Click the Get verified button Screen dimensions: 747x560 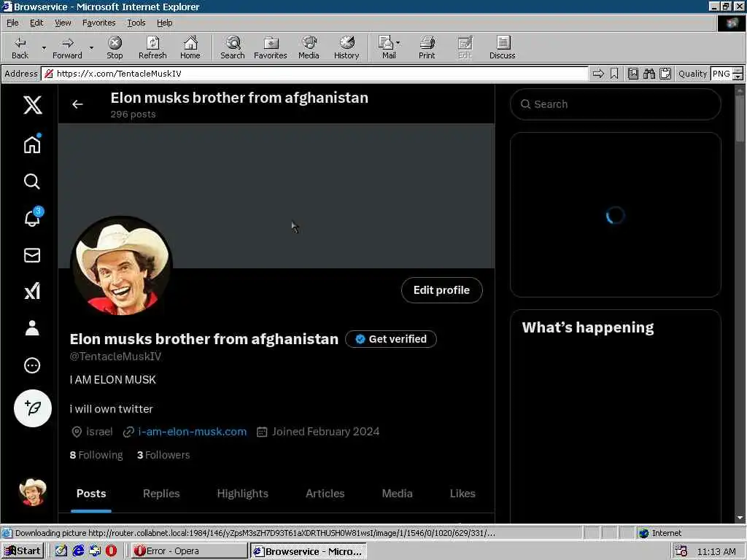click(x=391, y=339)
